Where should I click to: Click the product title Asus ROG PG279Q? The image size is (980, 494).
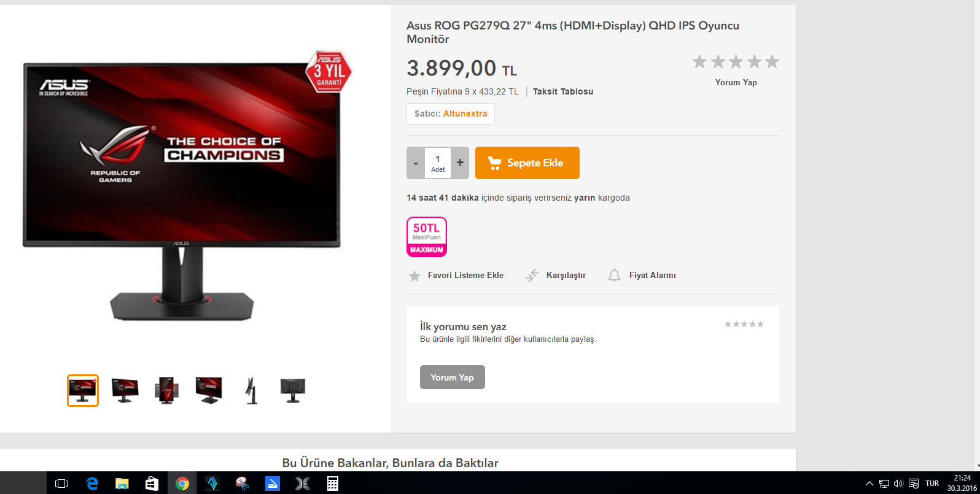(573, 32)
